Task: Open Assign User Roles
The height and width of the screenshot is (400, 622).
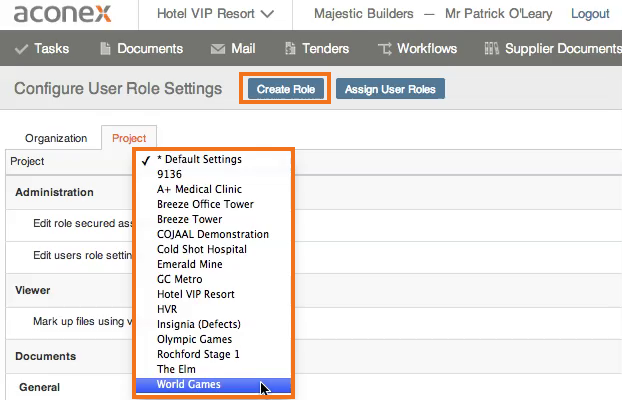Action: [390, 89]
